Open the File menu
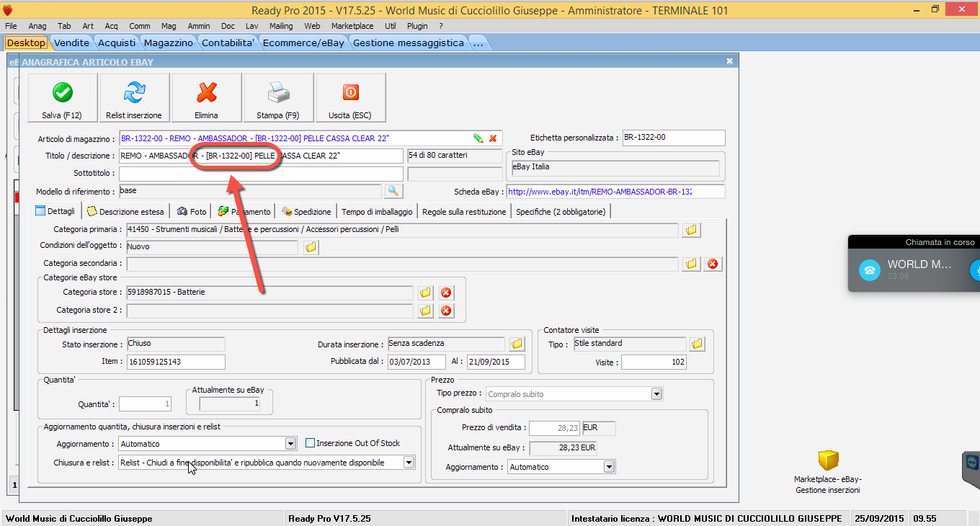Screen dimensions: 980x526 [x=11, y=26]
